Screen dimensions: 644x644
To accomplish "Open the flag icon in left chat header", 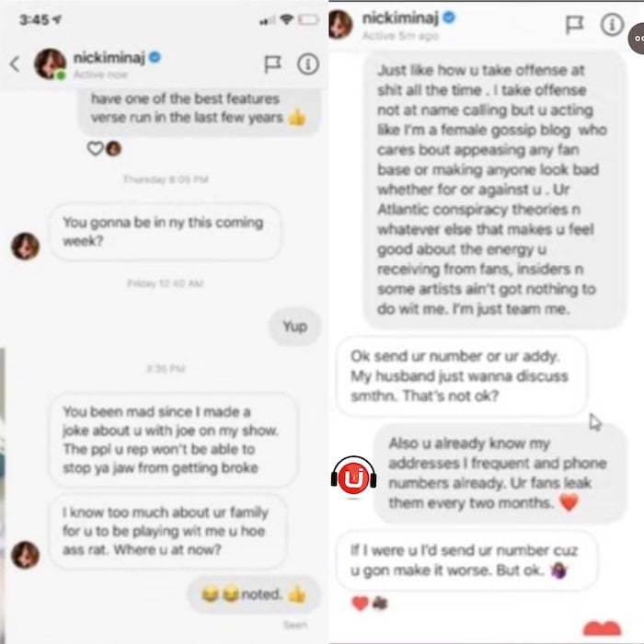I will pyautogui.click(x=272, y=64).
